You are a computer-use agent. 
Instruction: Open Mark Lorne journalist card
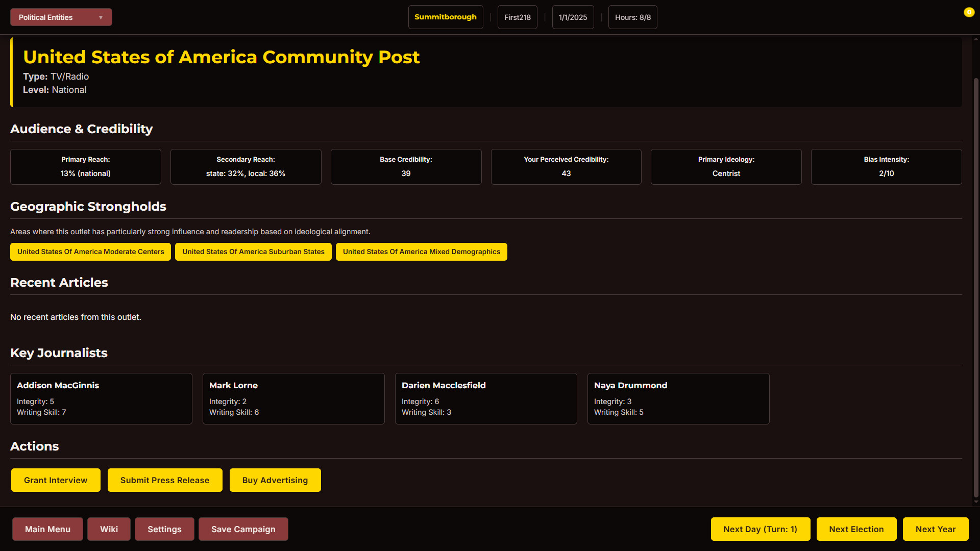click(x=293, y=398)
